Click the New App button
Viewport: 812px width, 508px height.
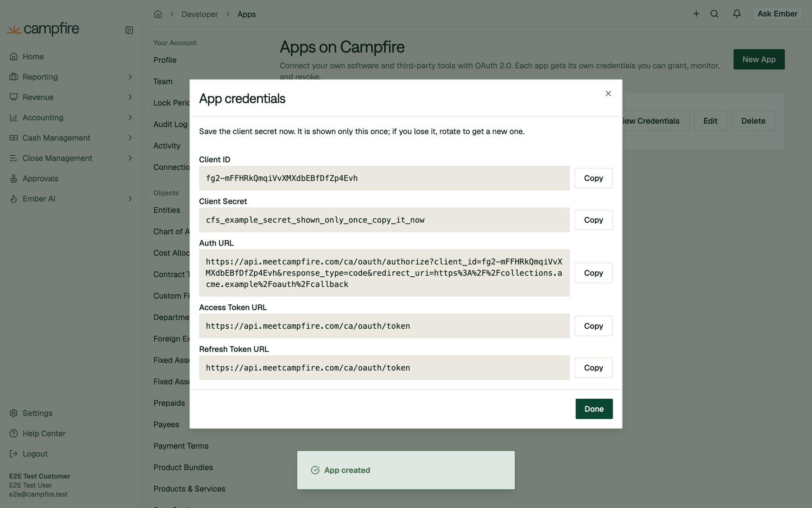point(759,59)
